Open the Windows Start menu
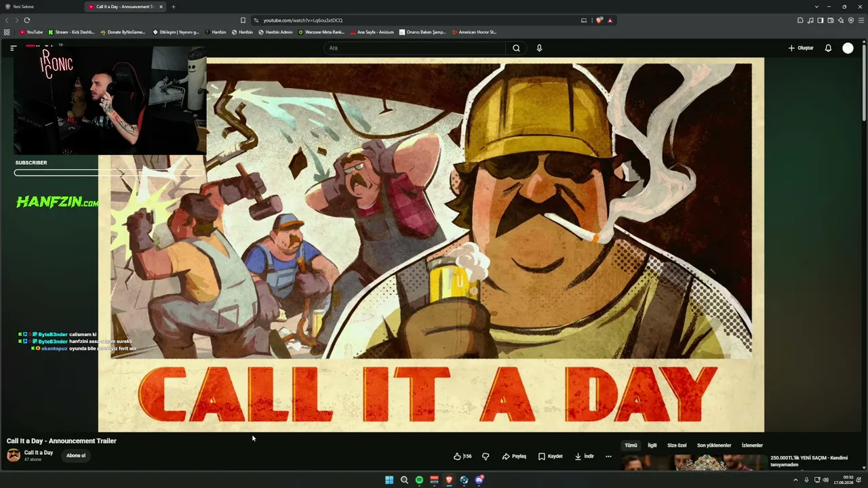The width and height of the screenshot is (868, 488). pos(389,480)
